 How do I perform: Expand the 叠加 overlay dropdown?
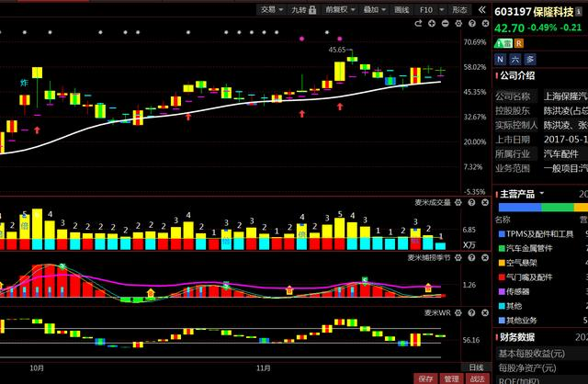click(x=374, y=10)
